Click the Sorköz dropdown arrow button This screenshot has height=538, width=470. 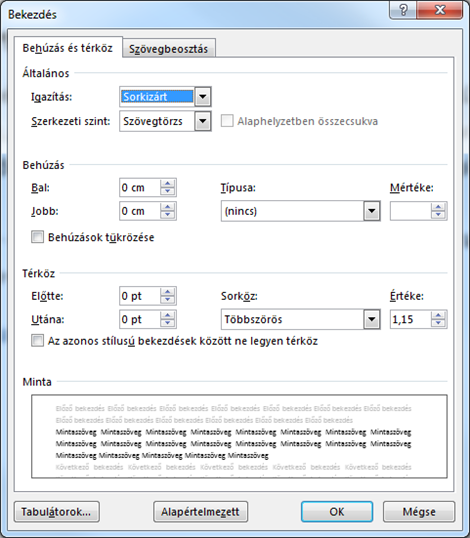pos(372,319)
